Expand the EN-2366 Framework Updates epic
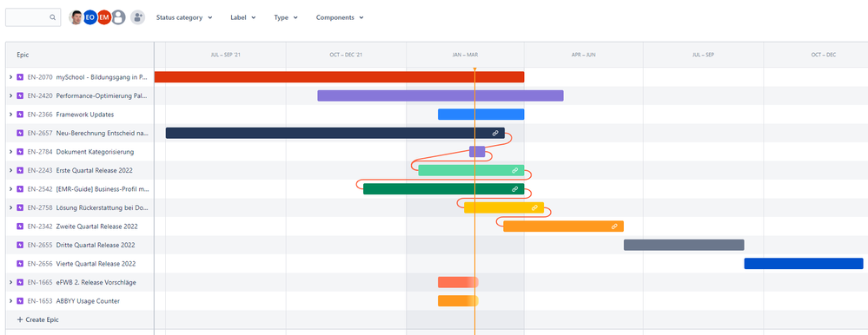The width and height of the screenshot is (868, 335). pos(10,115)
